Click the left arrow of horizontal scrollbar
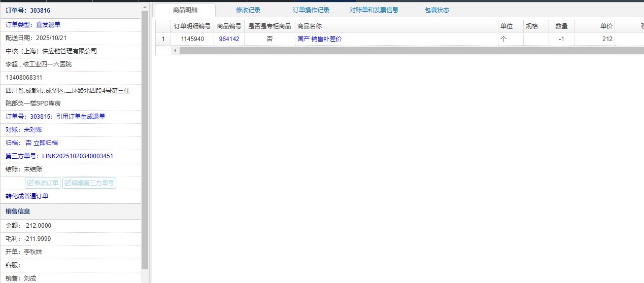The image size is (644, 283). click(176, 50)
